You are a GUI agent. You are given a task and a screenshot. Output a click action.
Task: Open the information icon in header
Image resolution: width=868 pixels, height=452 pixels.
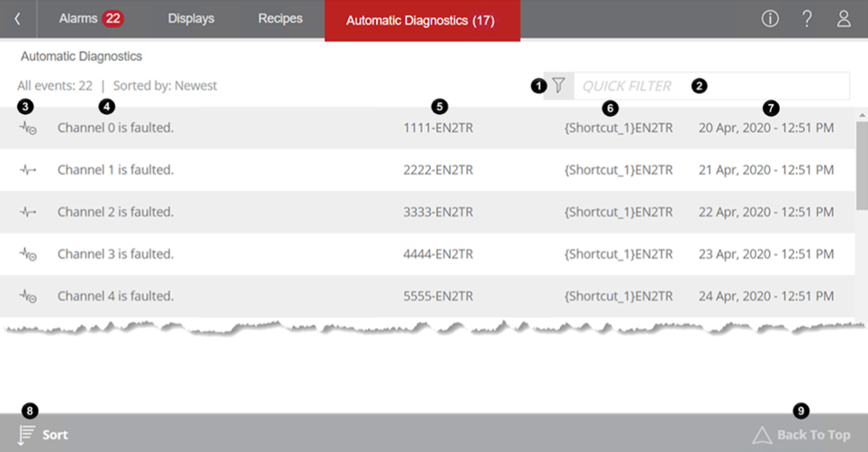770,19
